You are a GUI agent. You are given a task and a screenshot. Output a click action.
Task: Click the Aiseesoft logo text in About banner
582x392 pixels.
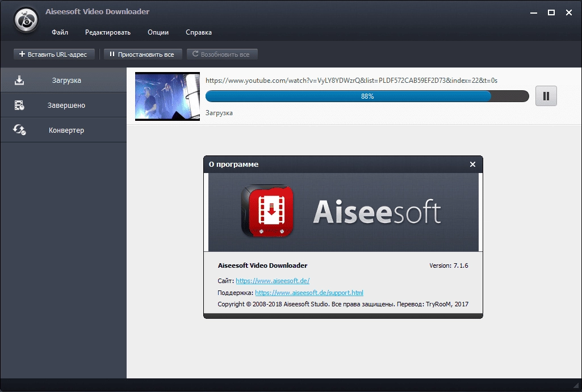[x=377, y=212]
